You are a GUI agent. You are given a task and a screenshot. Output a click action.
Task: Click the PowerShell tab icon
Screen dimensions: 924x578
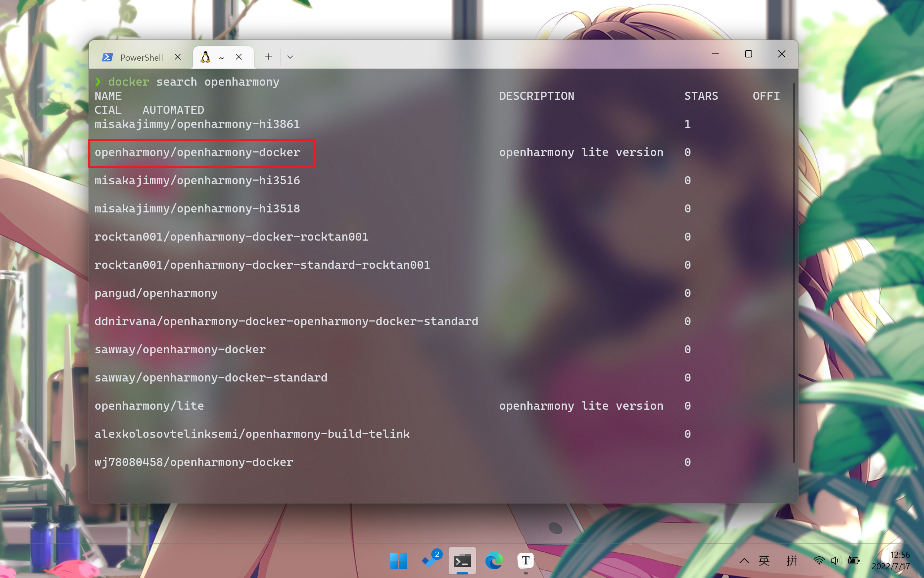(107, 57)
